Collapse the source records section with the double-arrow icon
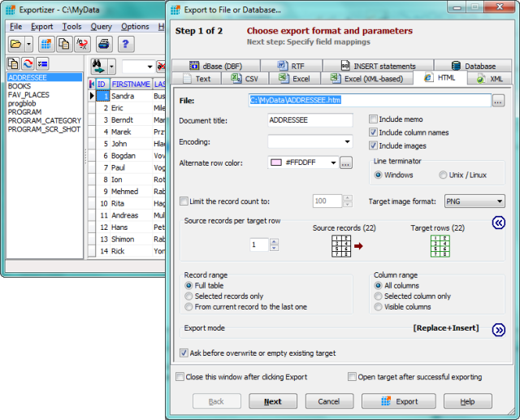 [499, 222]
